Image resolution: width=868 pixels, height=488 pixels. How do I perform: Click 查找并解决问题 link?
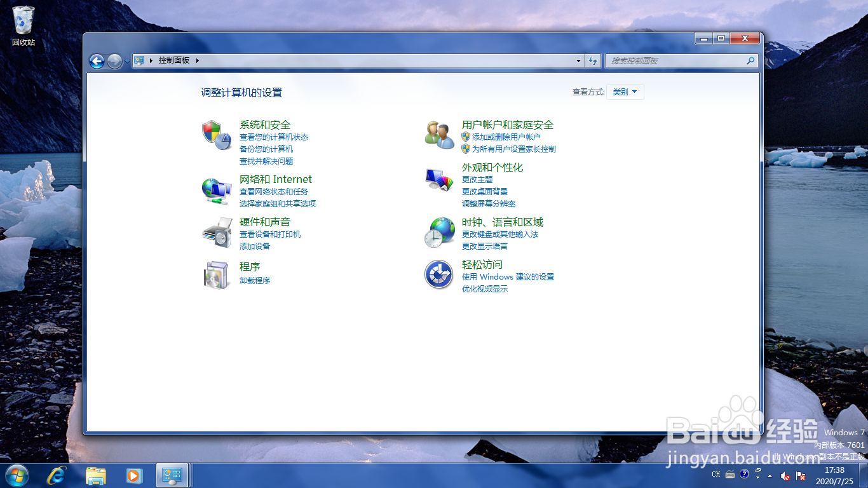click(266, 161)
